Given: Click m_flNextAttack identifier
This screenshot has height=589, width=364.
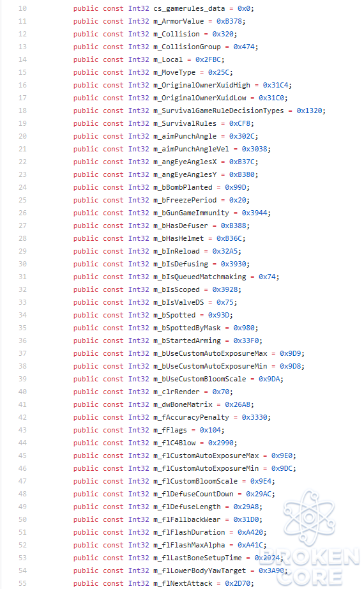Looking at the screenshot, I should tap(183, 583).
